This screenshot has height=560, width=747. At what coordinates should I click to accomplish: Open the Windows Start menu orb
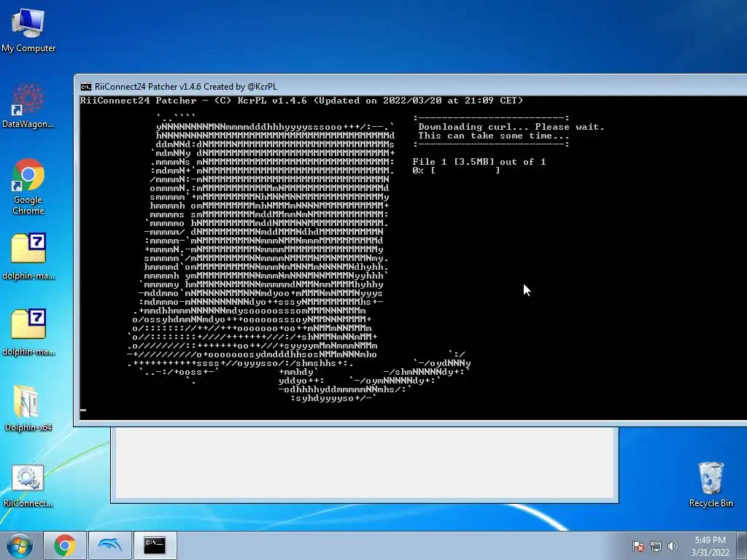coord(20,545)
